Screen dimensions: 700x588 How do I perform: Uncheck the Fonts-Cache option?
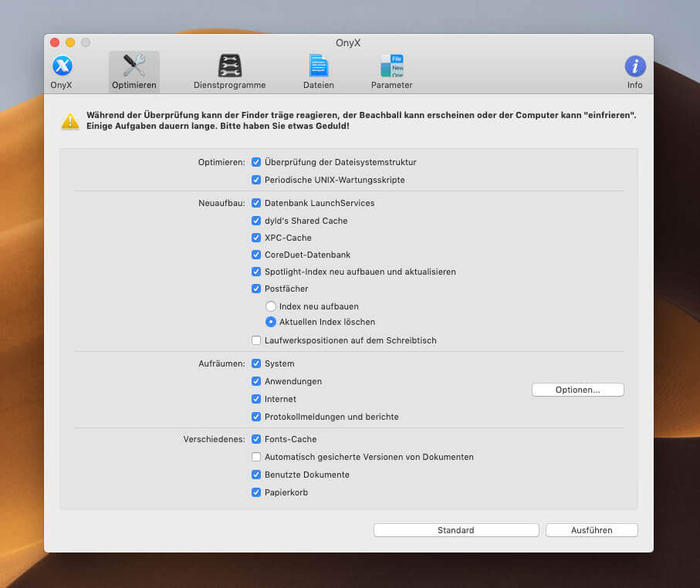pyautogui.click(x=256, y=439)
